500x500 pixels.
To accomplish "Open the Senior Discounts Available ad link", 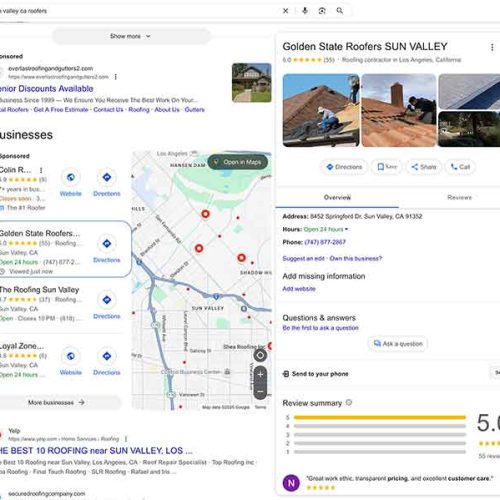I will click(46, 89).
